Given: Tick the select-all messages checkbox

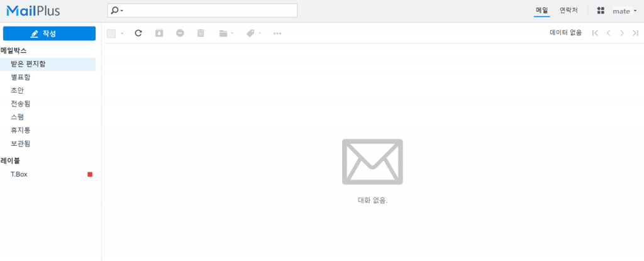Looking at the screenshot, I should click(111, 33).
